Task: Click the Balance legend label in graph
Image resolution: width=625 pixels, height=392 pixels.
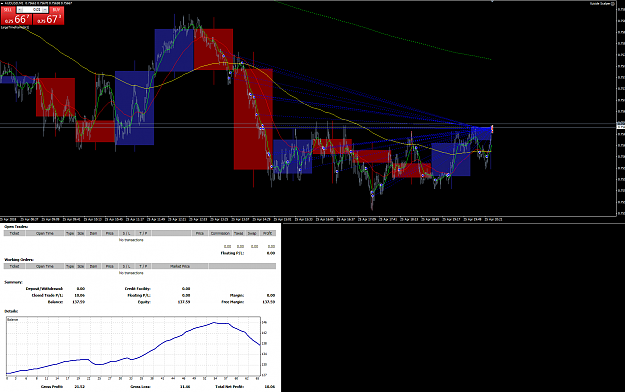Action: tap(12, 320)
